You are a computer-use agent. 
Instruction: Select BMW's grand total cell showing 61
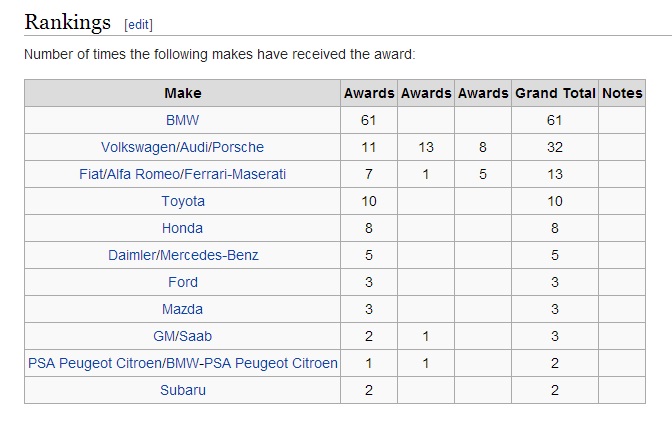point(555,120)
